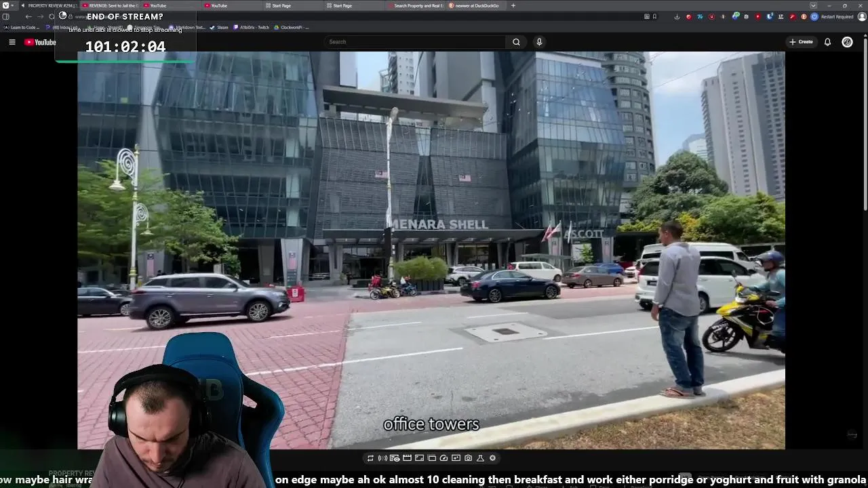Toggle the sound boost waves icon
868x488 pixels.
(x=382, y=458)
